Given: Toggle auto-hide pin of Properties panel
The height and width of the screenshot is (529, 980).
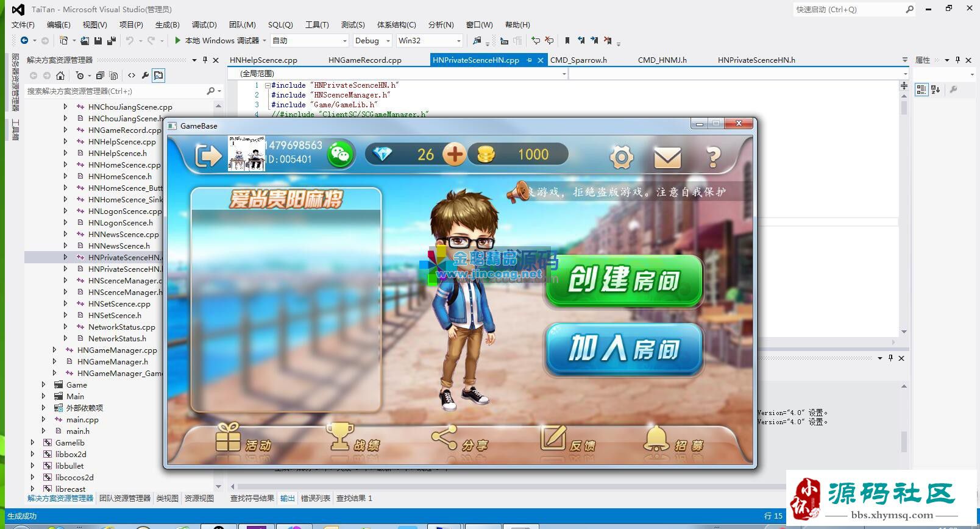Looking at the screenshot, I should pyautogui.click(x=957, y=60).
